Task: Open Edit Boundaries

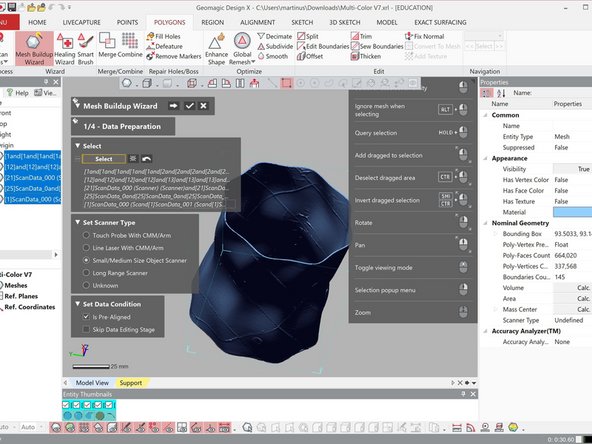Action: coord(323,46)
